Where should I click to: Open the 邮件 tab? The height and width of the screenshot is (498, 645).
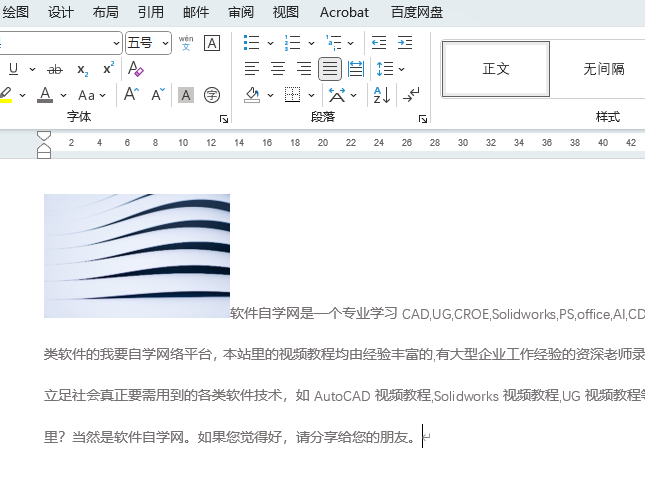[196, 12]
